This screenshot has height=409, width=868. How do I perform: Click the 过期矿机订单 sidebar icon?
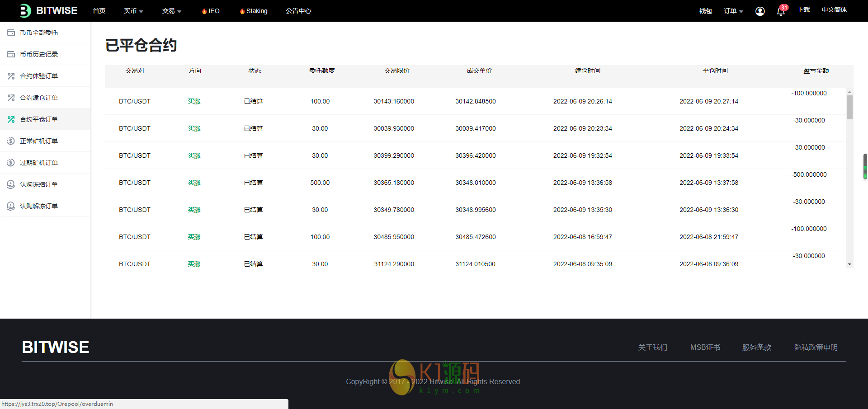11,163
